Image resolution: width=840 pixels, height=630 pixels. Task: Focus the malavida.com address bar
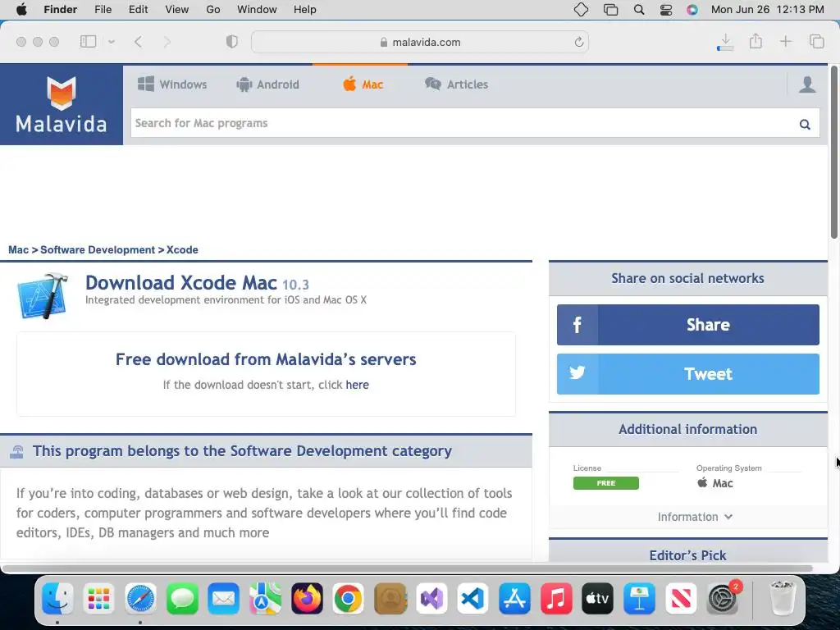tap(420, 42)
